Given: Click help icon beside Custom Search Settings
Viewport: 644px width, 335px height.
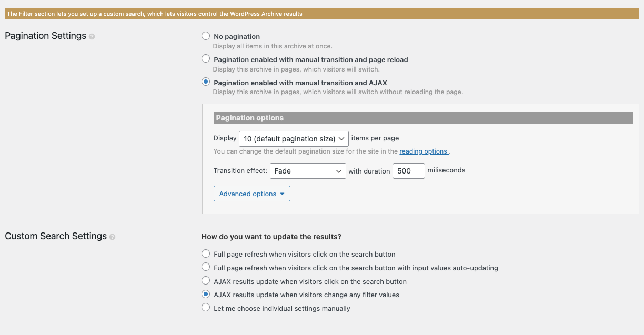Looking at the screenshot, I should [x=113, y=237].
